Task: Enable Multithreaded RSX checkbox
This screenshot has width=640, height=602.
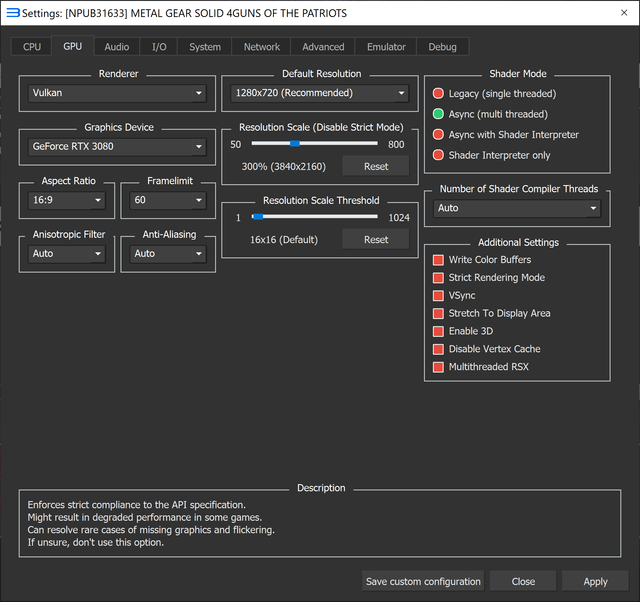Action: (481, 367)
